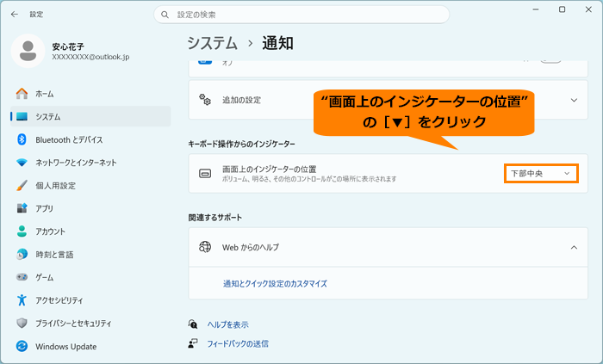
Task: Click the フィードバックの送信 link
Action: click(238, 343)
